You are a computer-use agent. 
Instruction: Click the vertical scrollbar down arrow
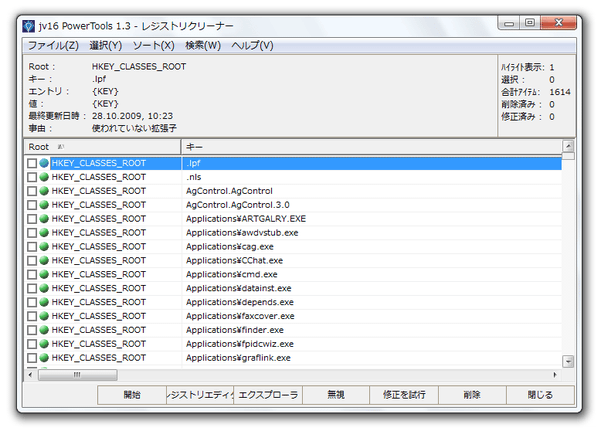pos(568,361)
